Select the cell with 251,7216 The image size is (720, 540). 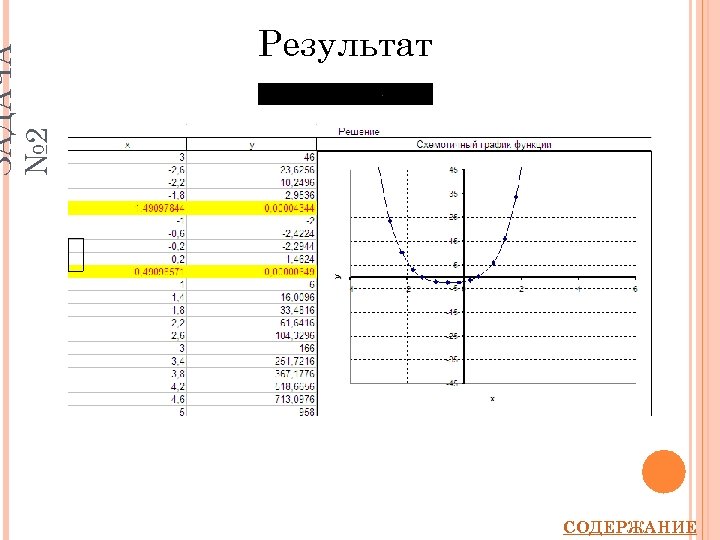[252, 361]
